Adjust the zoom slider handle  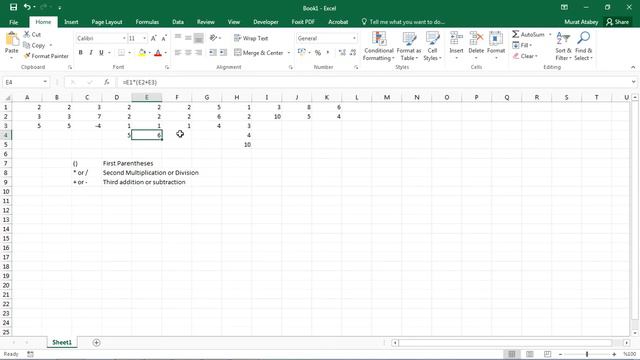(587, 354)
